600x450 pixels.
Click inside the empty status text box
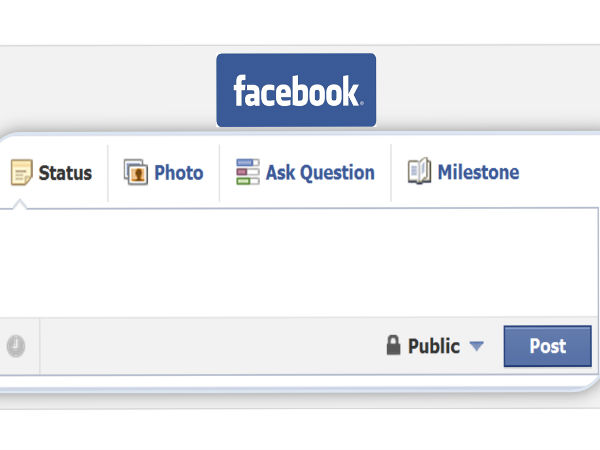[x=298, y=262]
